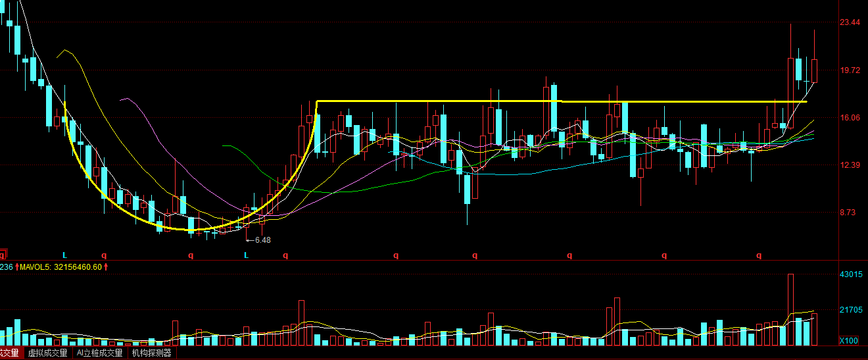Click the 12.39 price axis label

point(850,165)
